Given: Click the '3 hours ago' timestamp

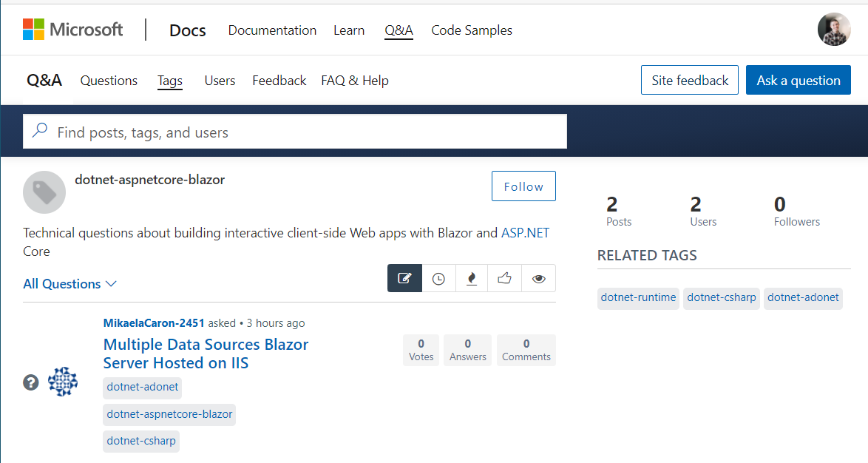Looking at the screenshot, I should coord(276,323).
